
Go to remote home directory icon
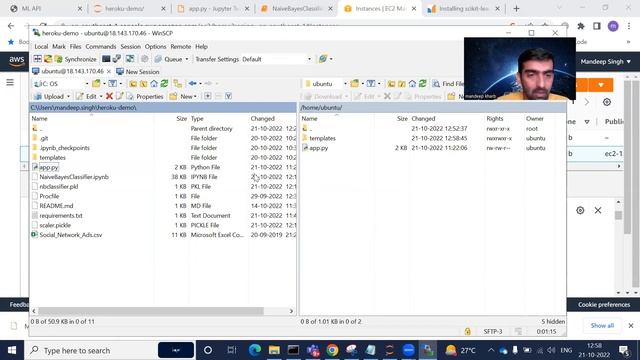pyautogui.click(x=412, y=84)
